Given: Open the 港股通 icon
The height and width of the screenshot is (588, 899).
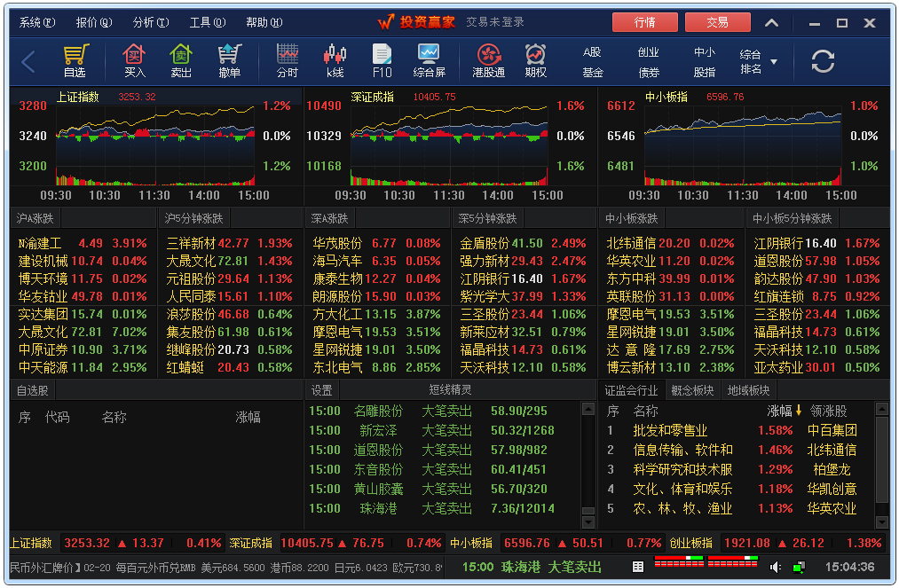Looking at the screenshot, I should (x=488, y=60).
